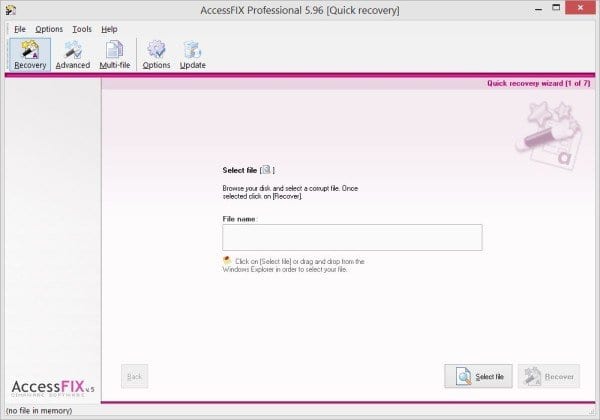Open the Options toolbar icon

(156, 55)
